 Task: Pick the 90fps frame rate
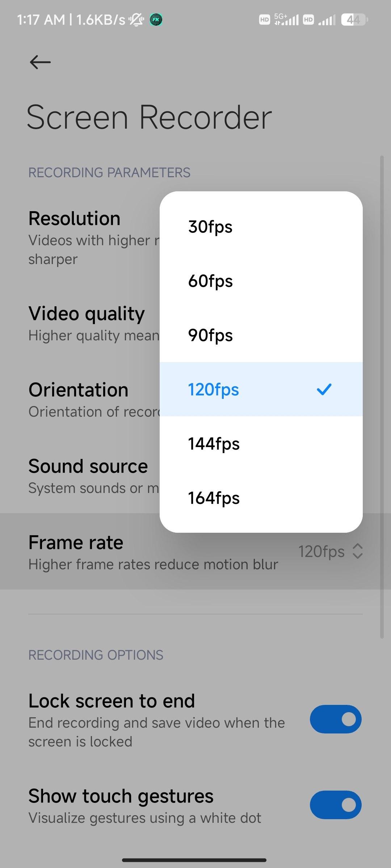tap(261, 335)
